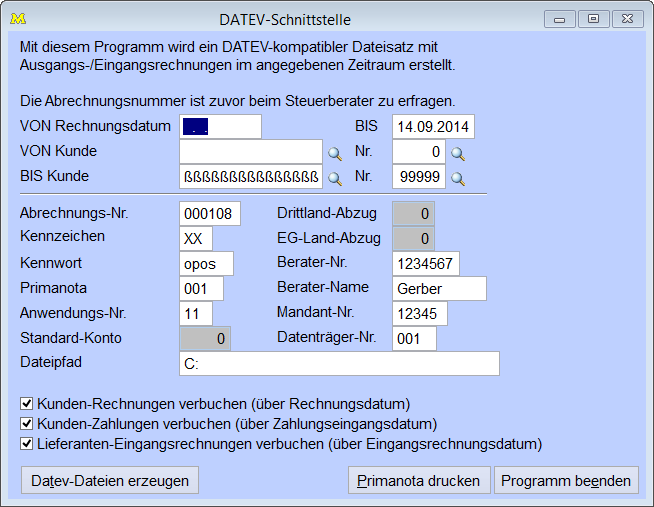Viewport: 654px width, 507px height.
Task: Click into the VON Kunde name field
Action: coord(251,151)
